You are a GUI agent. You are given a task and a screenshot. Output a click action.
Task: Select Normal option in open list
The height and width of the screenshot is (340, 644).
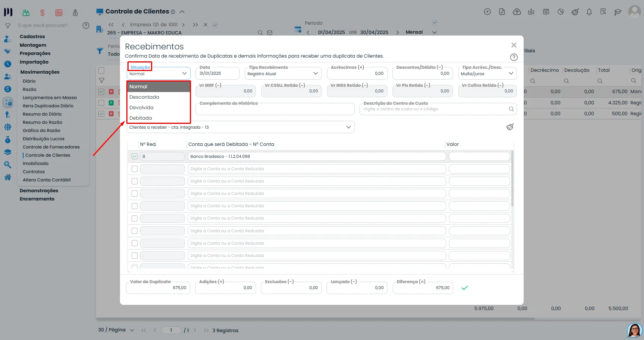(158, 86)
